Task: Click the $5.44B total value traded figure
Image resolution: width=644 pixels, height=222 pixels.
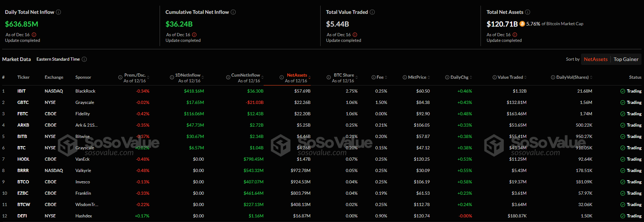Action: 338,24
